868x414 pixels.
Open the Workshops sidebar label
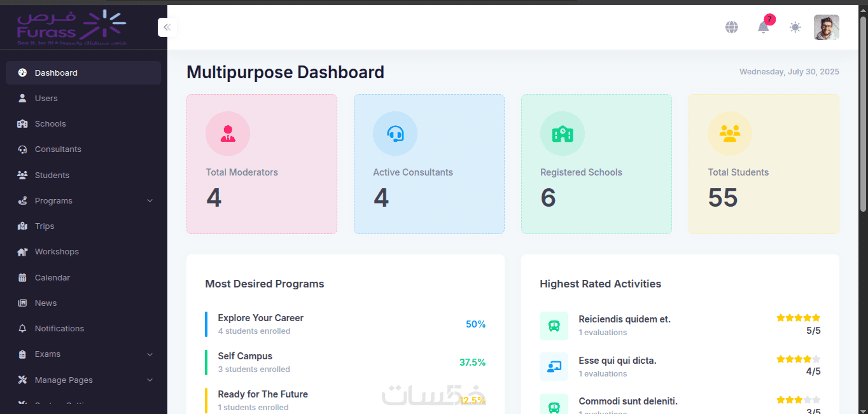coord(57,252)
